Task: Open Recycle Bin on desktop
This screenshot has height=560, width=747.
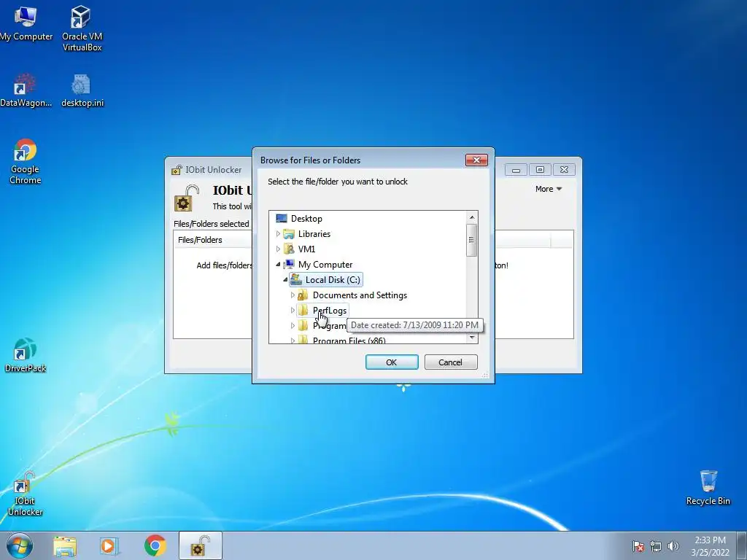Action: [x=708, y=487]
